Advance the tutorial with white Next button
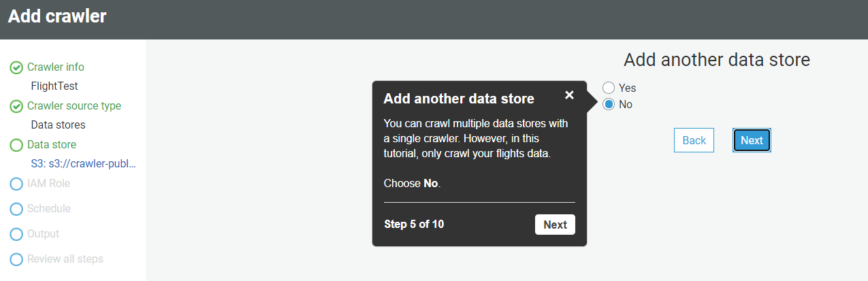 [x=555, y=225]
